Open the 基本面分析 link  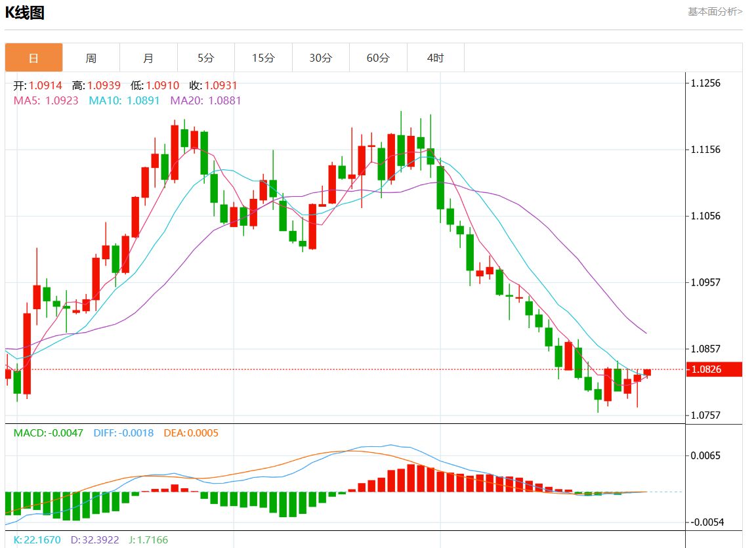(x=715, y=12)
